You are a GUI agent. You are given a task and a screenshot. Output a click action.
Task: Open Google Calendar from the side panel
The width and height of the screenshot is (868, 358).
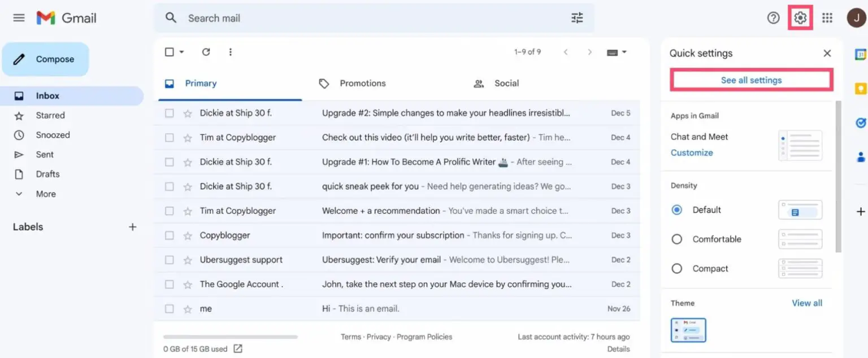pyautogui.click(x=860, y=53)
